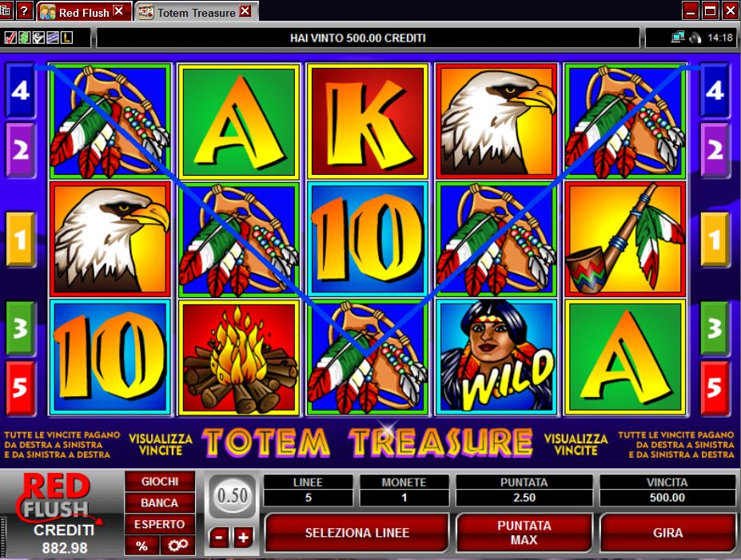Click the PUNTATA MAX button

(524, 533)
